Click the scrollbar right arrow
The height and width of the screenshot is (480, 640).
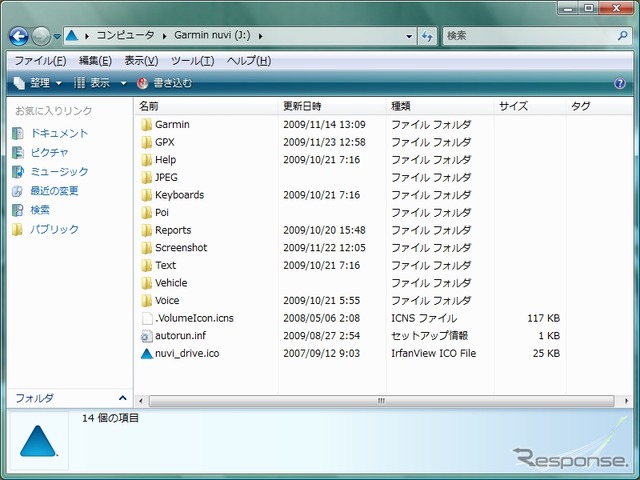[626, 401]
